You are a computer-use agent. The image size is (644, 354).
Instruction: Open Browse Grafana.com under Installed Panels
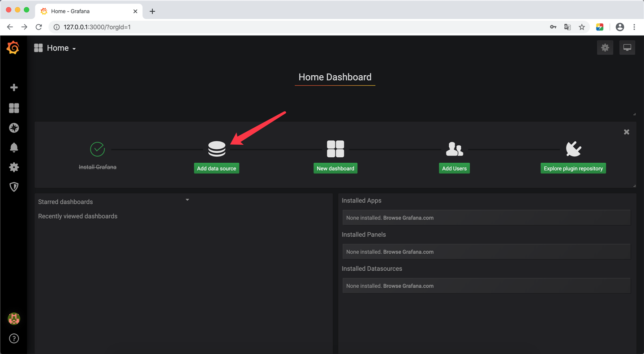tap(408, 252)
